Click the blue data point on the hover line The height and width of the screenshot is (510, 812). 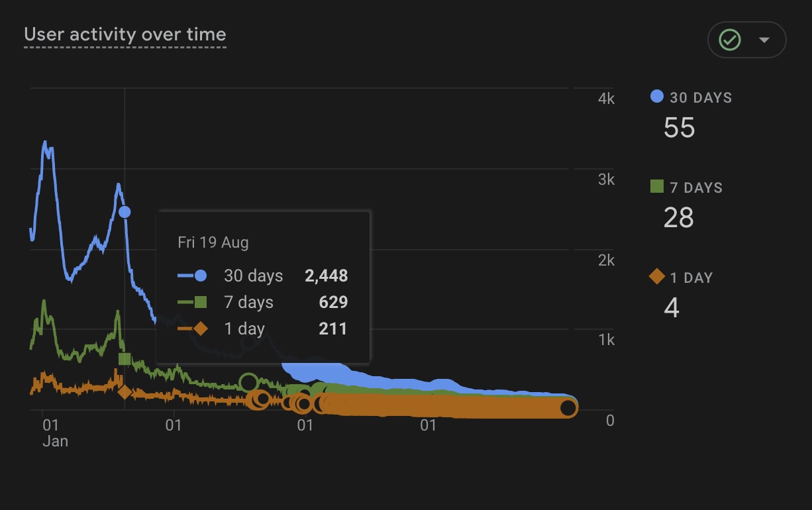(125, 212)
